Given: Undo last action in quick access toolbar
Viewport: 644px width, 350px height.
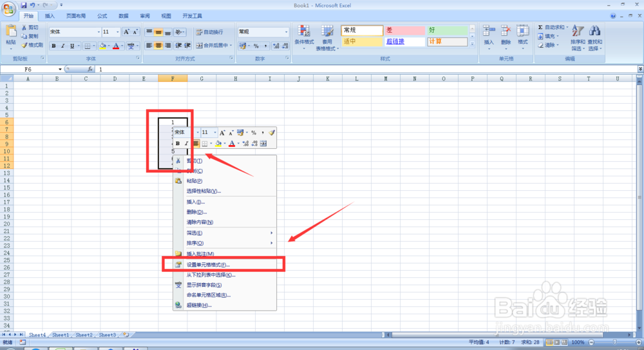Looking at the screenshot, I should 32,5.
